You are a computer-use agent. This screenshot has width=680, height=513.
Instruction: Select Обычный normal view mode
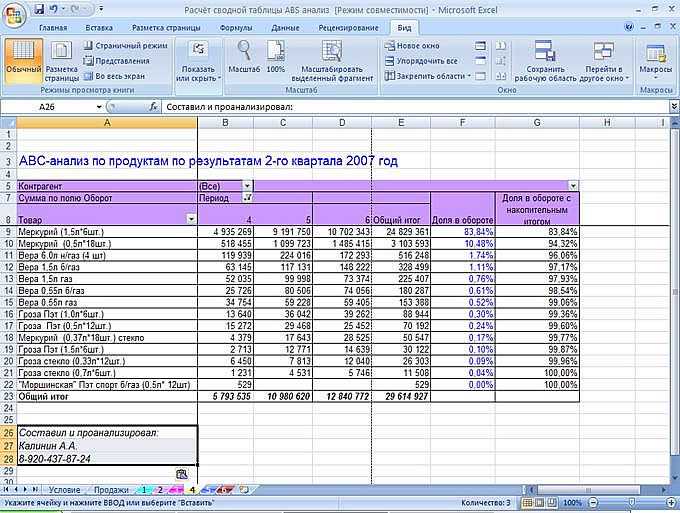(24, 61)
